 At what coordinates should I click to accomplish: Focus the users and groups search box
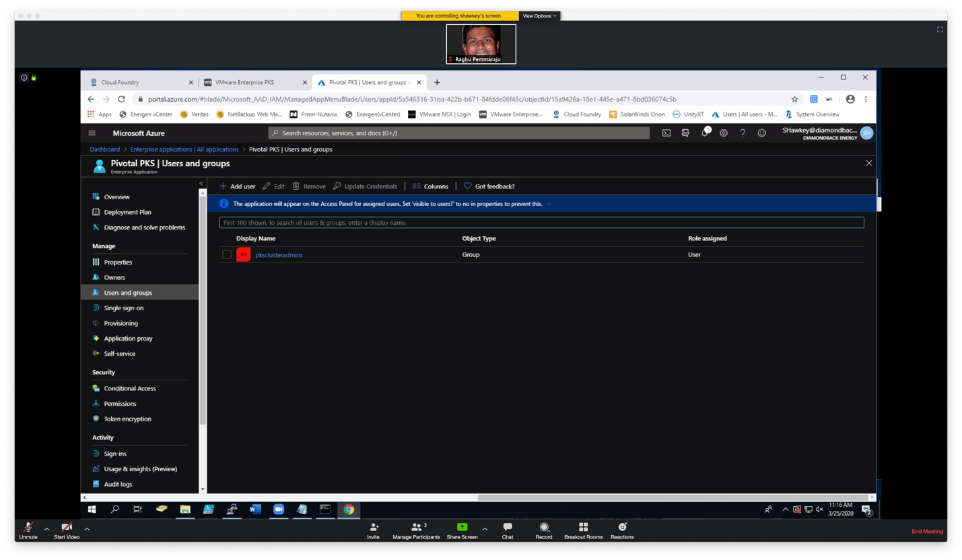click(541, 222)
